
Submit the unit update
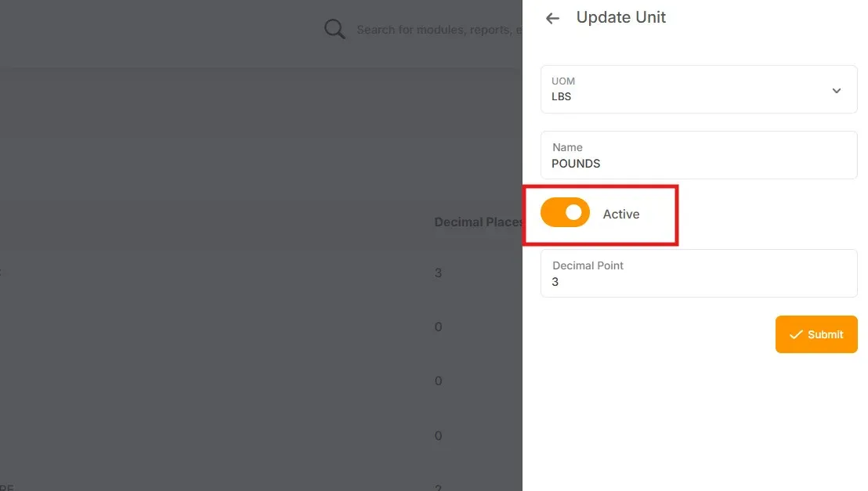click(x=816, y=334)
